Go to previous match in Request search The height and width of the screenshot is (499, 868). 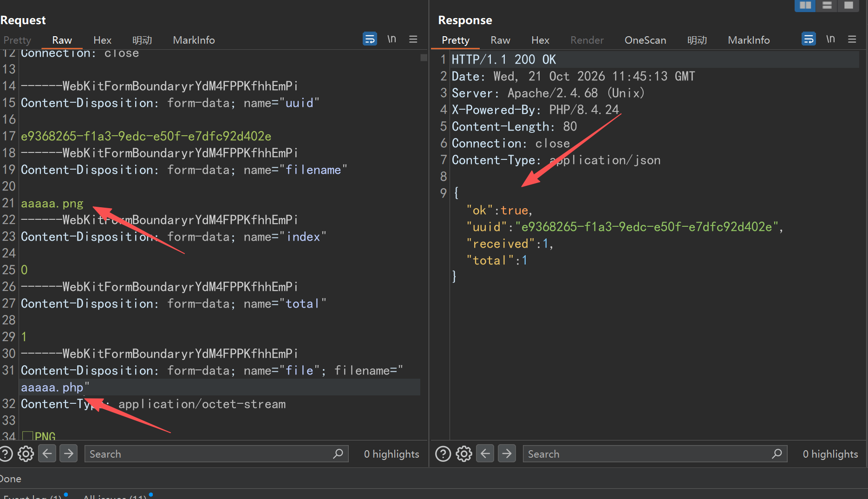47,453
